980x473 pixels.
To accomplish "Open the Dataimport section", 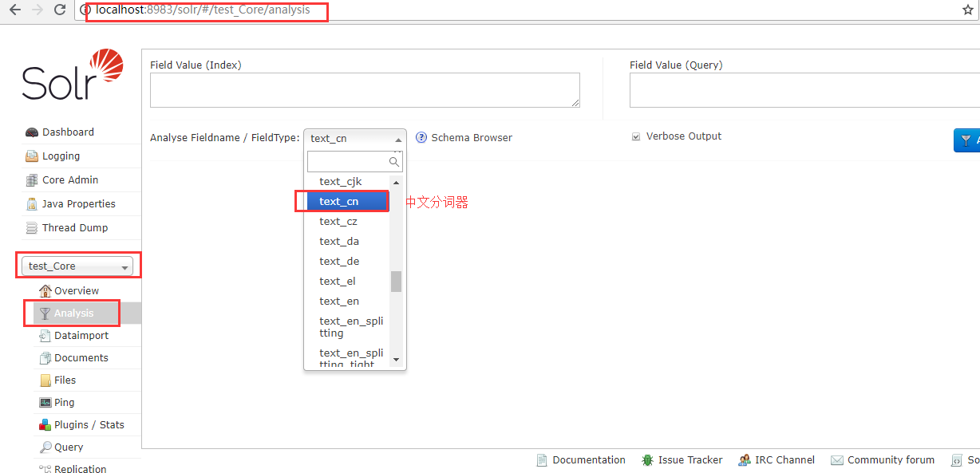I will click(x=81, y=336).
